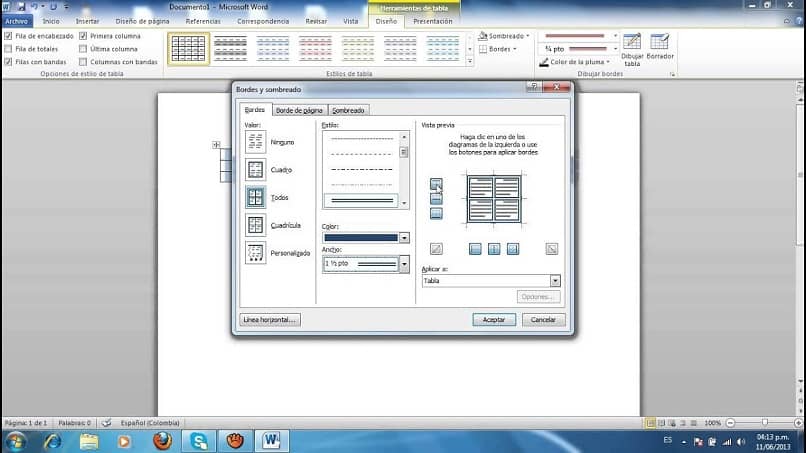Select the Ninguno border setting icon
This screenshot has width=806, height=453.
[255, 141]
